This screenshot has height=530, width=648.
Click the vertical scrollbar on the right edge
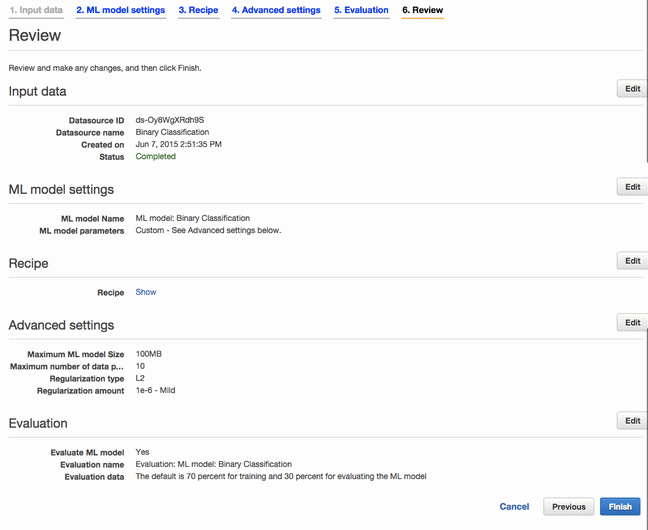646,83
